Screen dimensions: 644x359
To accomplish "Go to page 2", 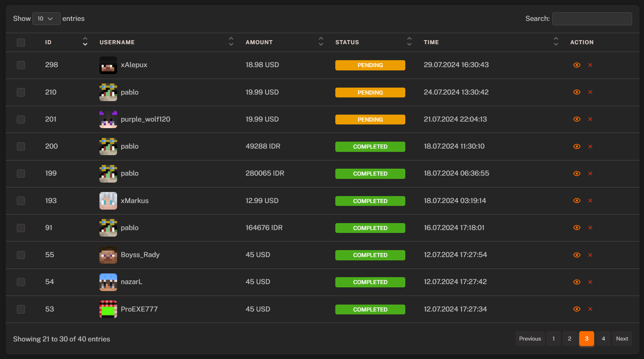I will tap(569, 339).
